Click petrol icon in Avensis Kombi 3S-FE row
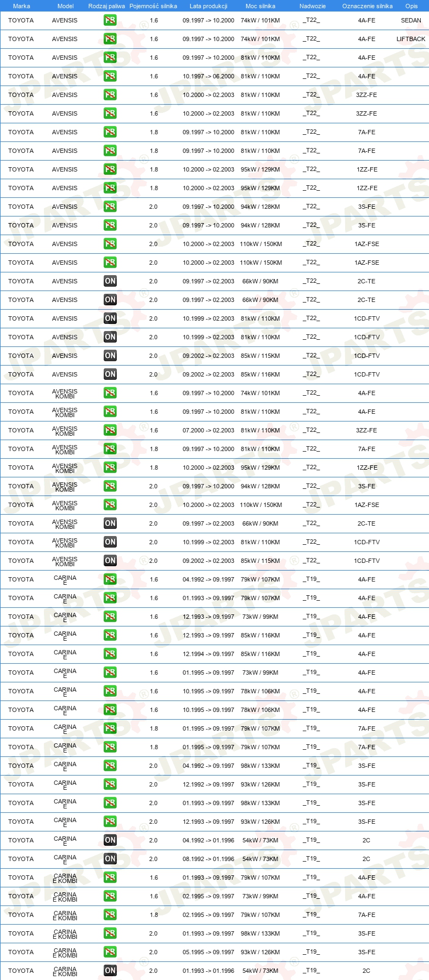 click(110, 486)
